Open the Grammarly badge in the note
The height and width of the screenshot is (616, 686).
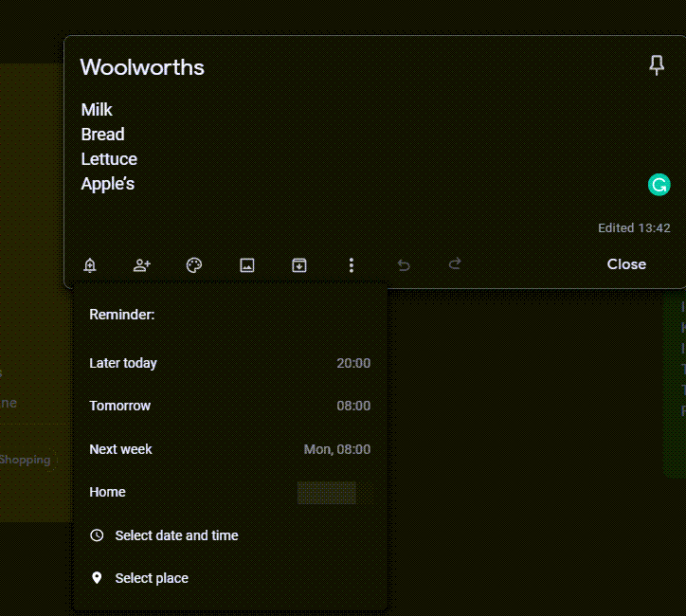[659, 185]
